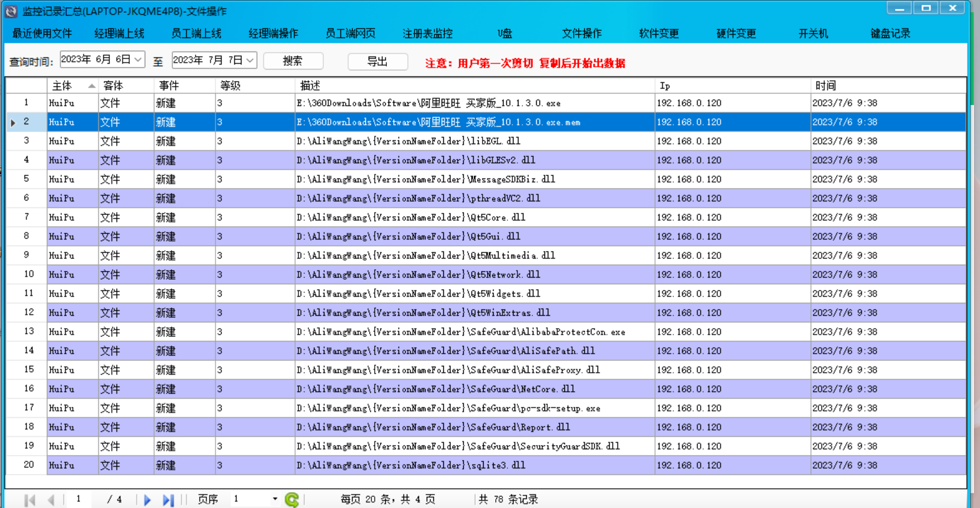Click the 描述 column header
980x508 pixels.
tap(474, 86)
